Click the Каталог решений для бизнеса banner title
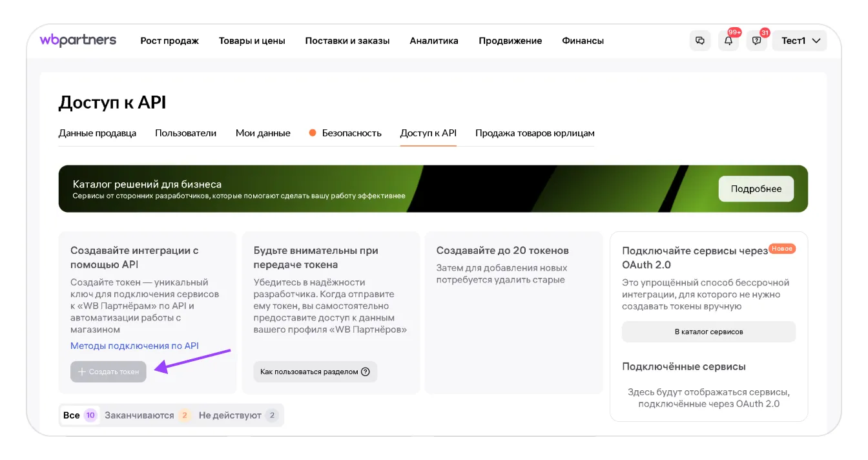868x460 pixels. click(x=147, y=184)
